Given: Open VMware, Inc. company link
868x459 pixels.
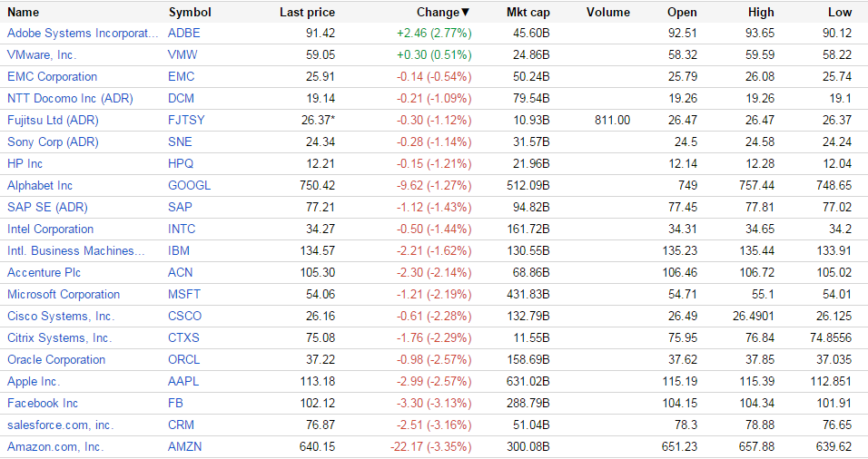Looking at the screenshot, I should pos(42,54).
